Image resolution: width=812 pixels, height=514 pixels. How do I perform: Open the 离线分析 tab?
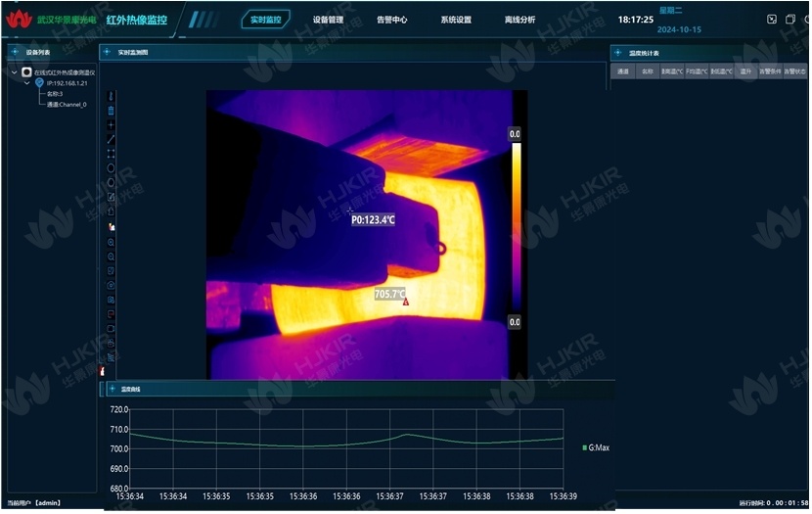point(519,20)
